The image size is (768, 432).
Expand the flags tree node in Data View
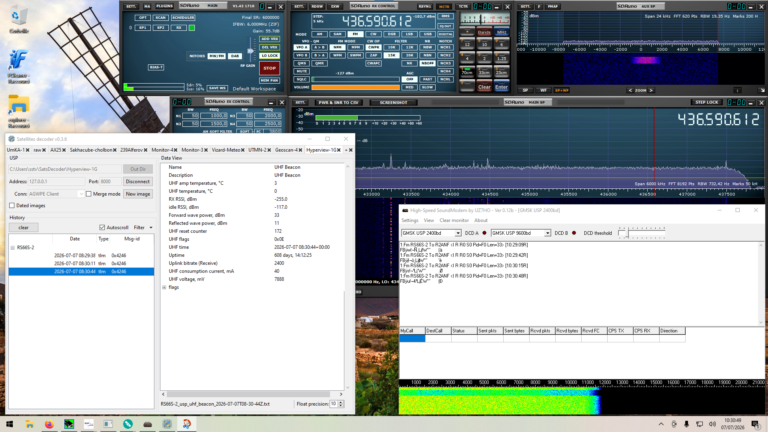point(164,288)
